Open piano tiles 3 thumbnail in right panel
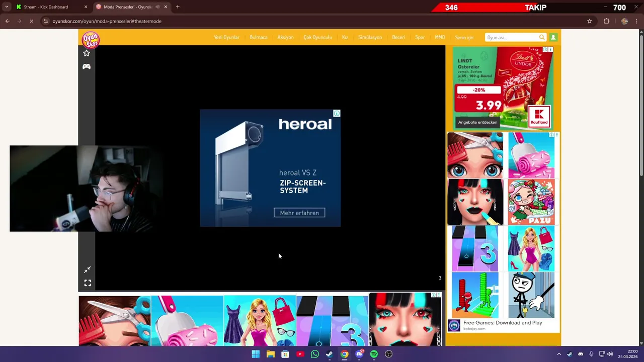The width and height of the screenshot is (644, 362). pyautogui.click(x=475, y=248)
